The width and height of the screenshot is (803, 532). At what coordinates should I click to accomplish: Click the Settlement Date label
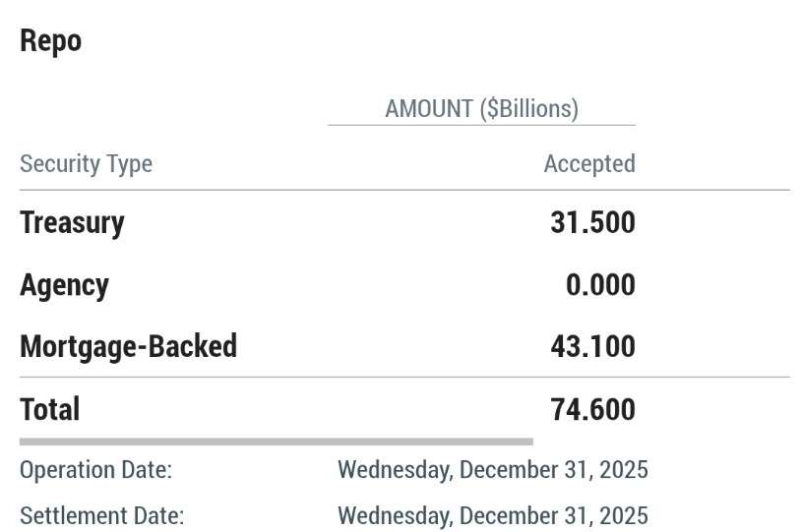pyautogui.click(x=101, y=515)
